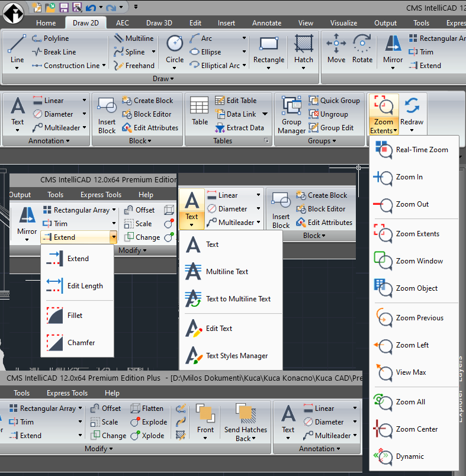This screenshot has height=476, width=466.
Task: Click Edit Length in Extend dropdown
Action: pos(77,286)
